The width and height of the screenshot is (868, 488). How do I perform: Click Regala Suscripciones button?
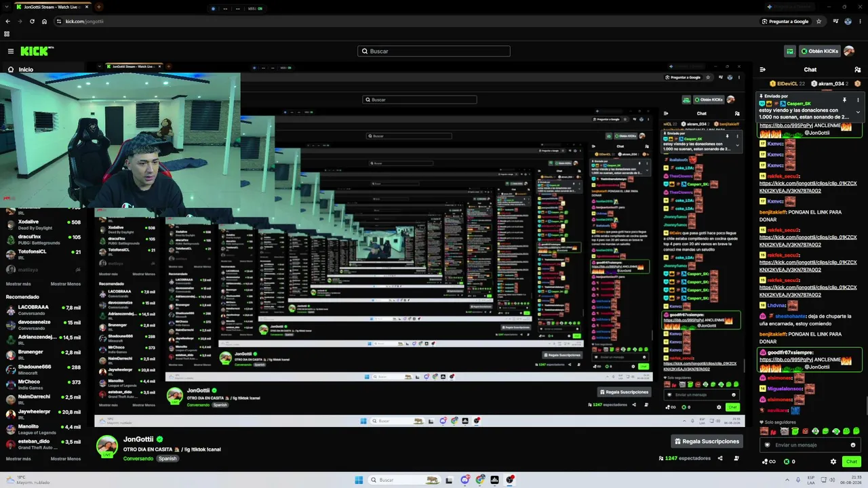[x=707, y=441]
